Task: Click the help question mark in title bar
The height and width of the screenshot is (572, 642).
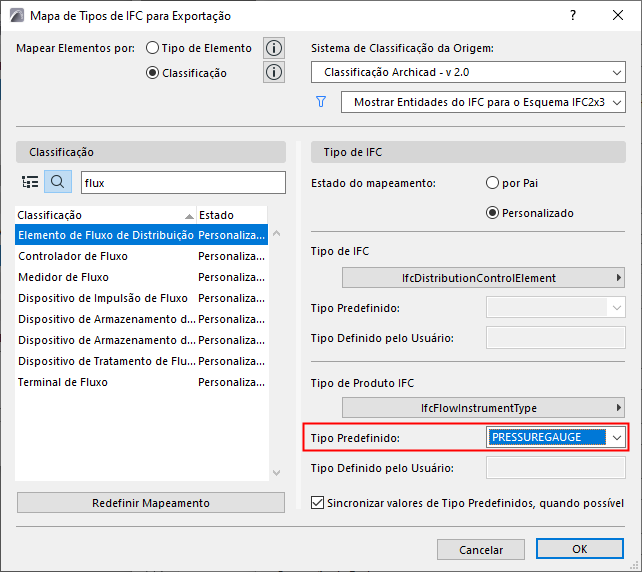Action: pos(573,16)
